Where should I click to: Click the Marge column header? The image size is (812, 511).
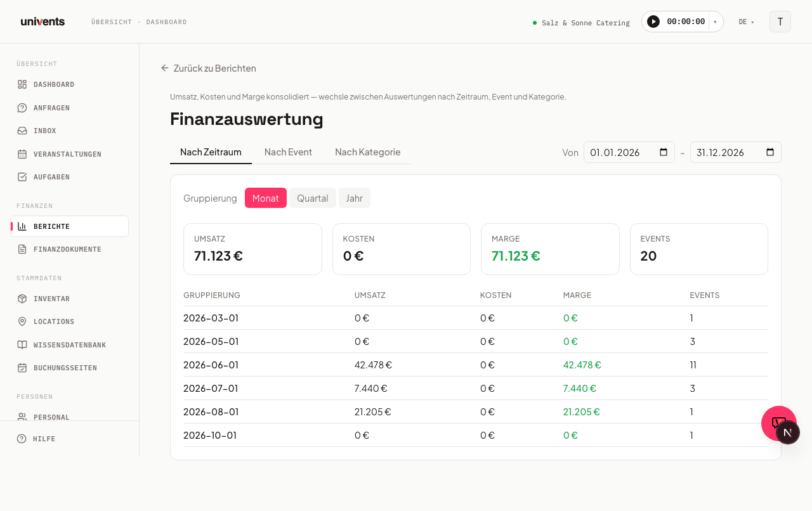577,295
